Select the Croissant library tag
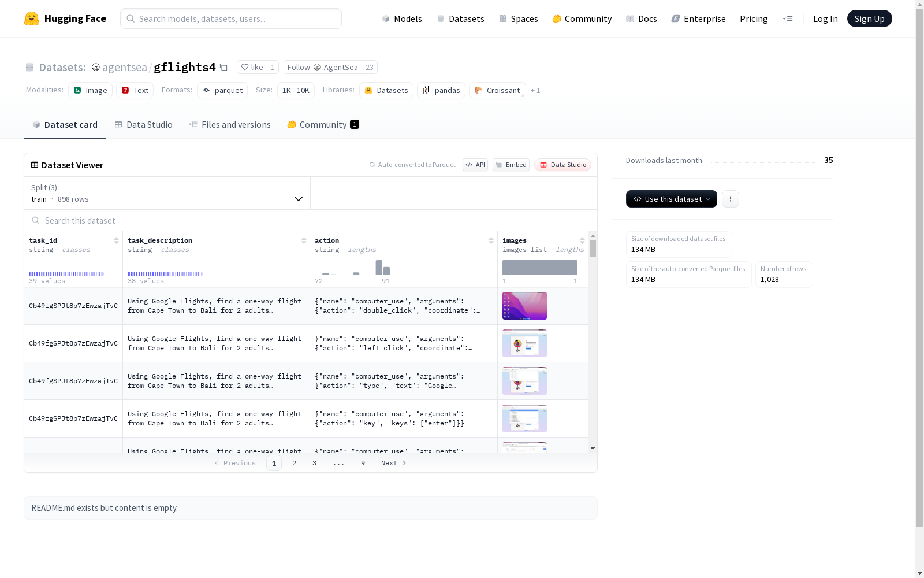Viewport: 924px width, 578px height. pos(497,90)
